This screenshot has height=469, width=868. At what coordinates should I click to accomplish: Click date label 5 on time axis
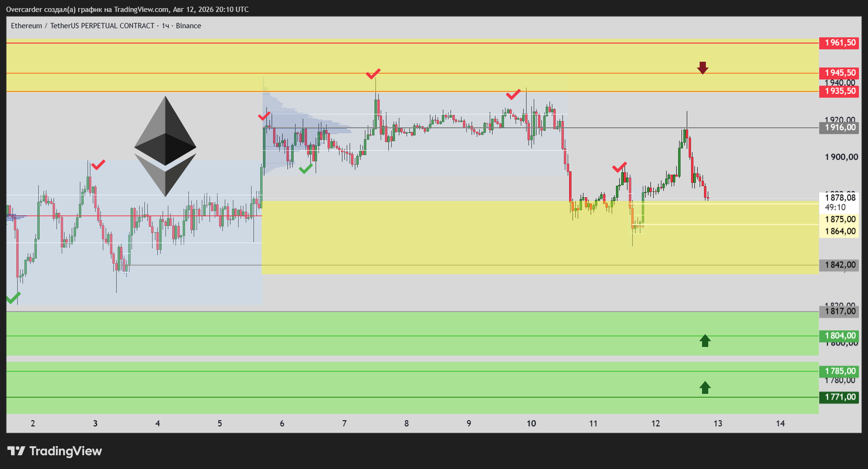point(220,424)
